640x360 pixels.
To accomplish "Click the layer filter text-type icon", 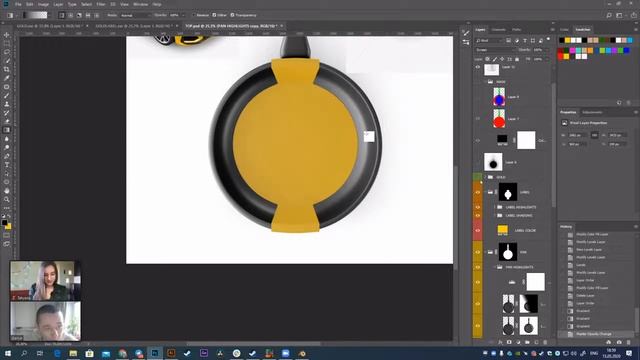I will (525, 40).
